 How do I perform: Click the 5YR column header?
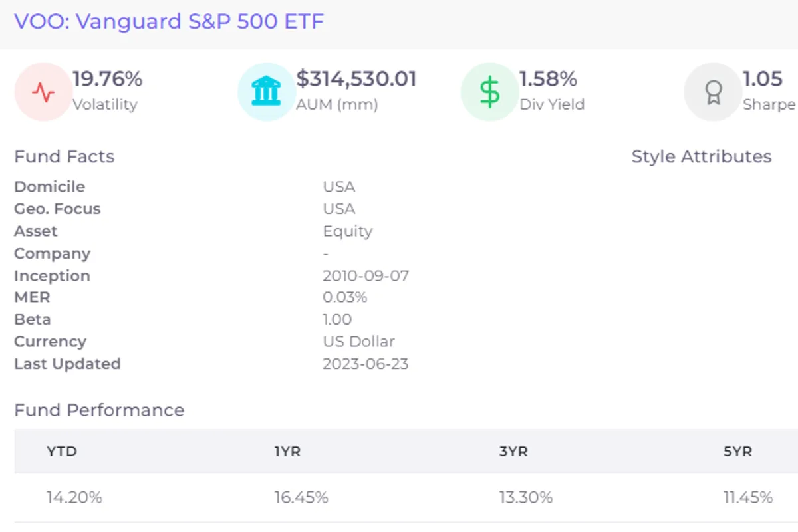coord(738,451)
